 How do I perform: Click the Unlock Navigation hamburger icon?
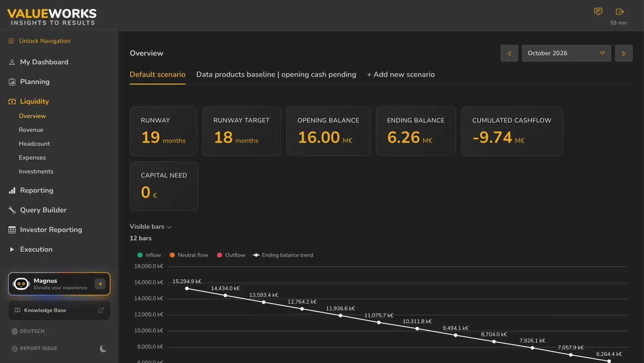tap(11, 41)
